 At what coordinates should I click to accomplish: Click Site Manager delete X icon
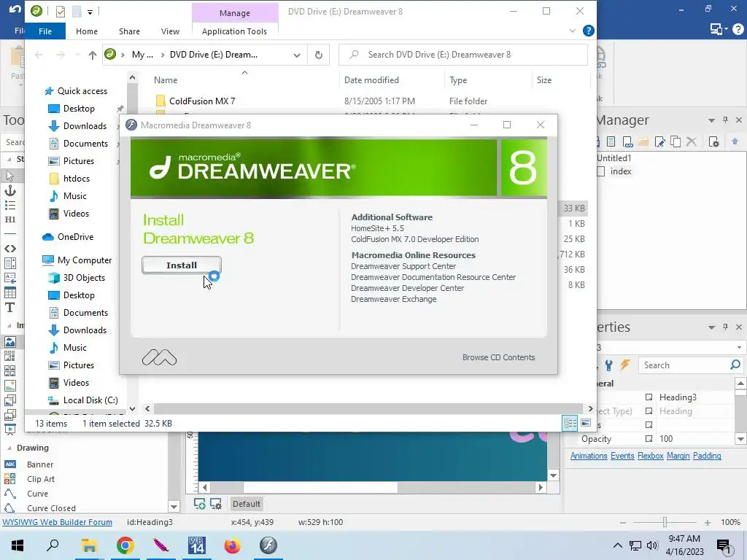click(x=692, y=141)
